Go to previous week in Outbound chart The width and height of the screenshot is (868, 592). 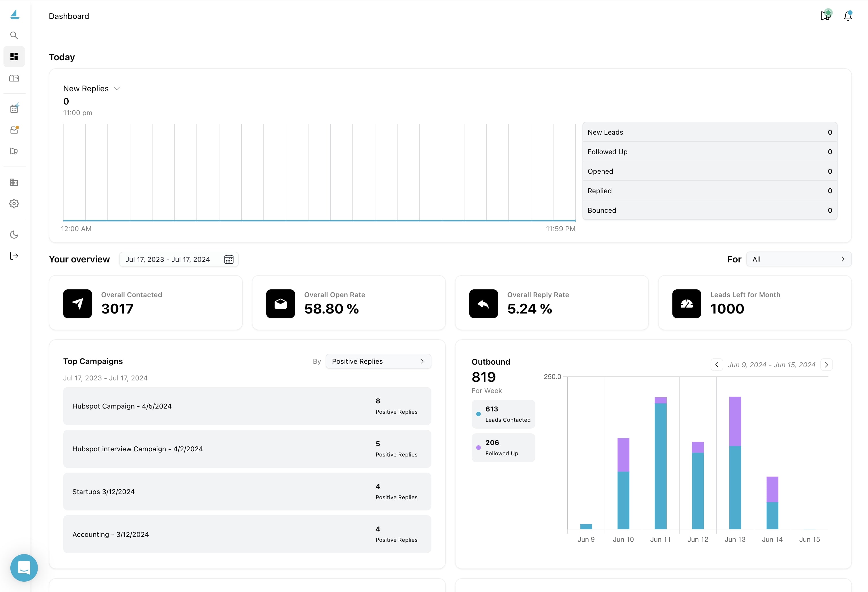(x=717, y=365)
